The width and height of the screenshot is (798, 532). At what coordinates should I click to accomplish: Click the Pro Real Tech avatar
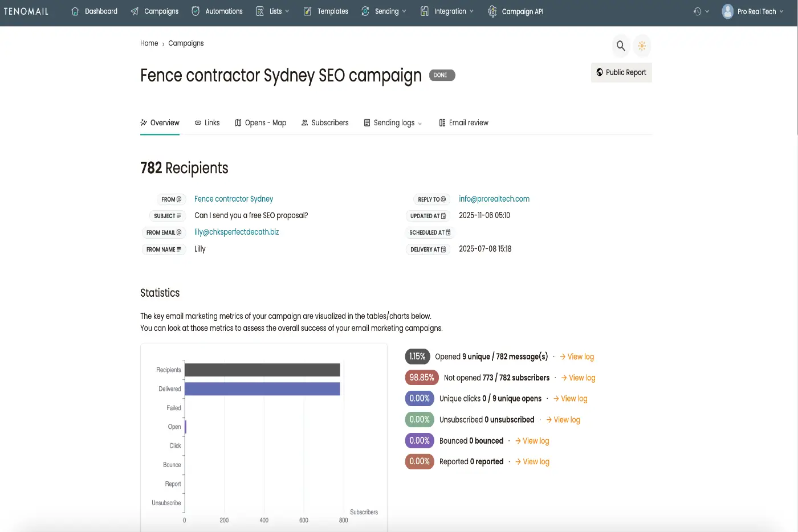tap(728, 11)
